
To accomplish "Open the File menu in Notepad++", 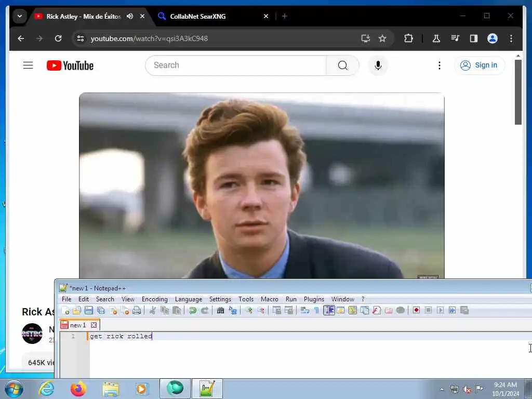I will pos(66,299).
